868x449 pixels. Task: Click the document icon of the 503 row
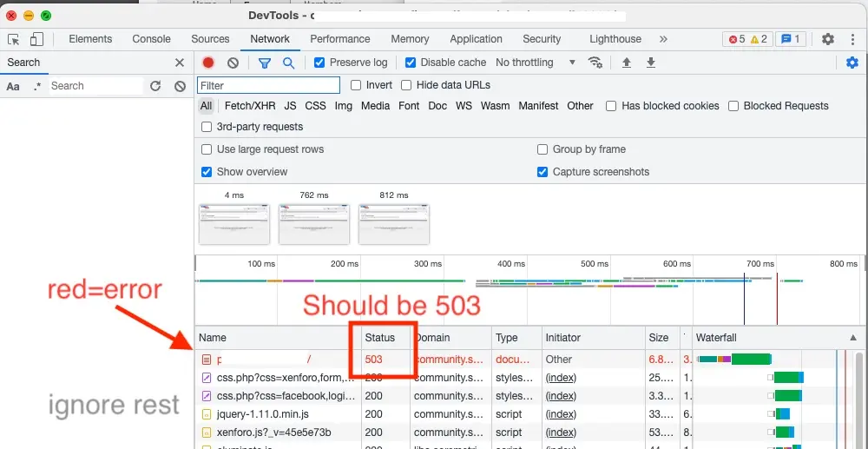207,360
